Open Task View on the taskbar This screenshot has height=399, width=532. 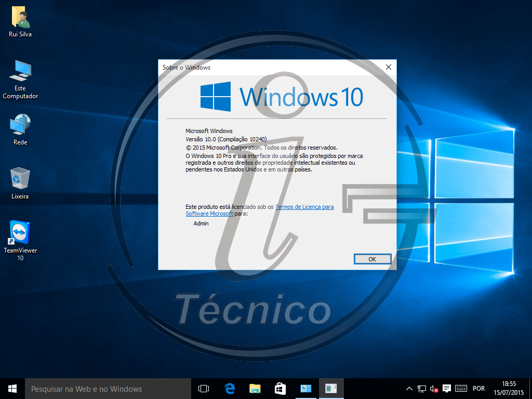[203, 388]
